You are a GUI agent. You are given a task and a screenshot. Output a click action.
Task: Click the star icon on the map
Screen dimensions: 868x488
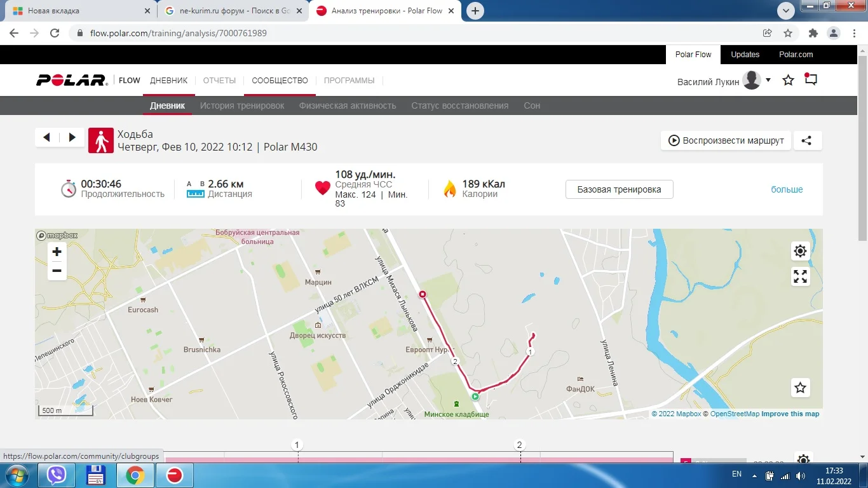point(800,388)
